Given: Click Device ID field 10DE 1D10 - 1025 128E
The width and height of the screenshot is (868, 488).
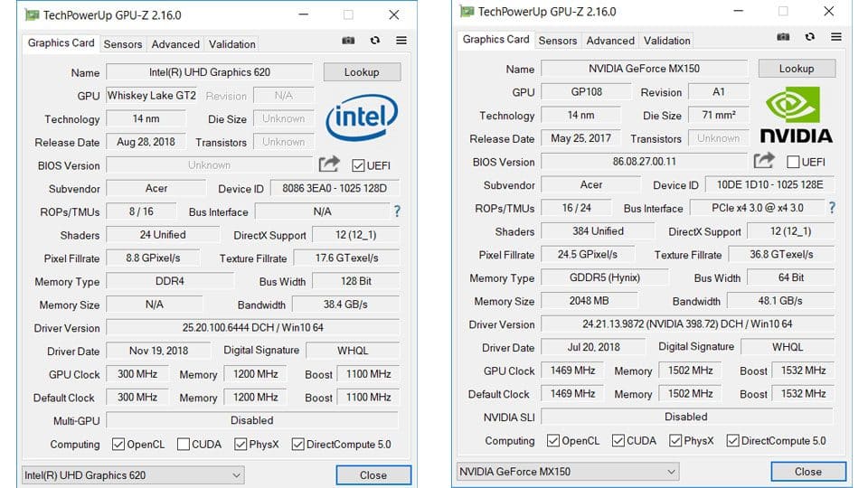Looking at the screenshot, I should coord(770,184).
